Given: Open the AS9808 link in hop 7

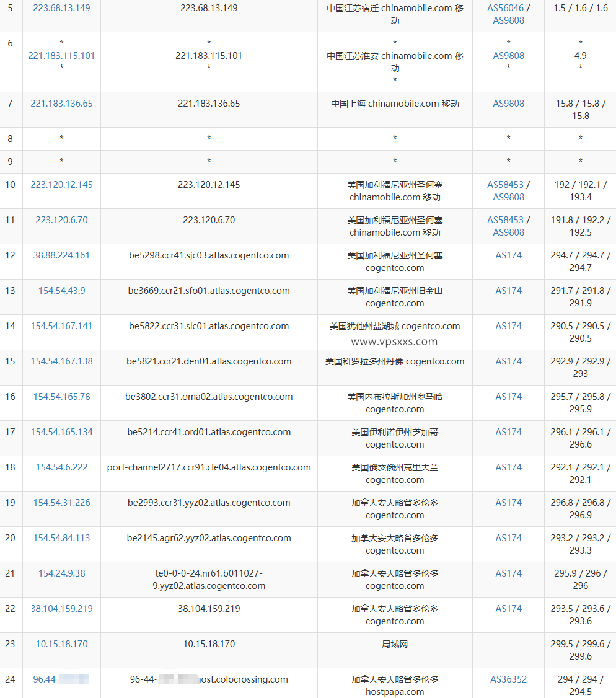Looking at the screenshot, I should pyautogui.click(x=508, y=104).
